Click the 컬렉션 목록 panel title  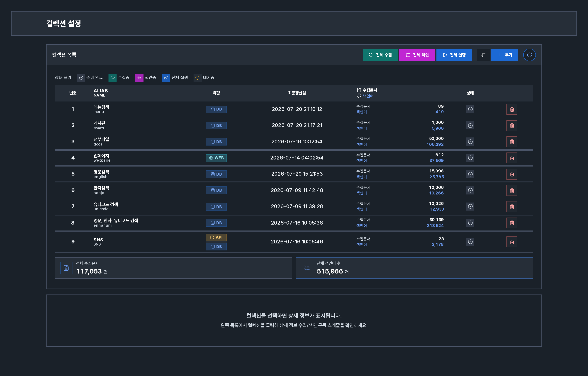[x=64, y=55]
